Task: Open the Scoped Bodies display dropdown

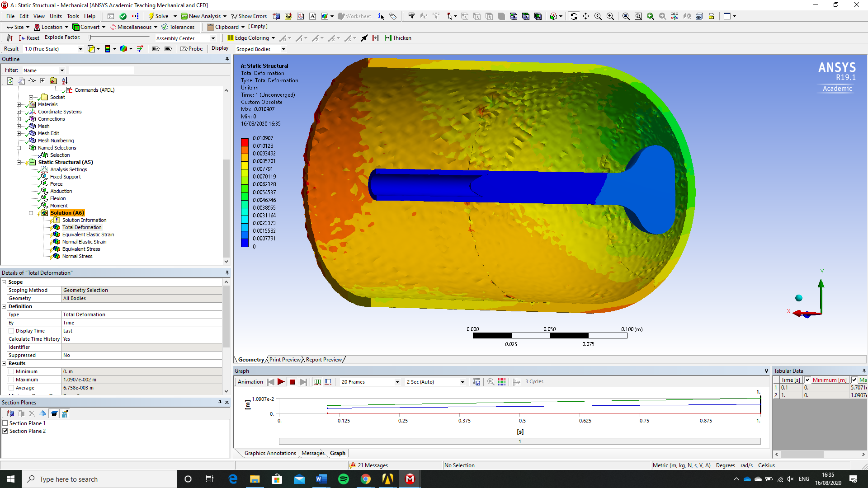Action: (x=283, y=49)
